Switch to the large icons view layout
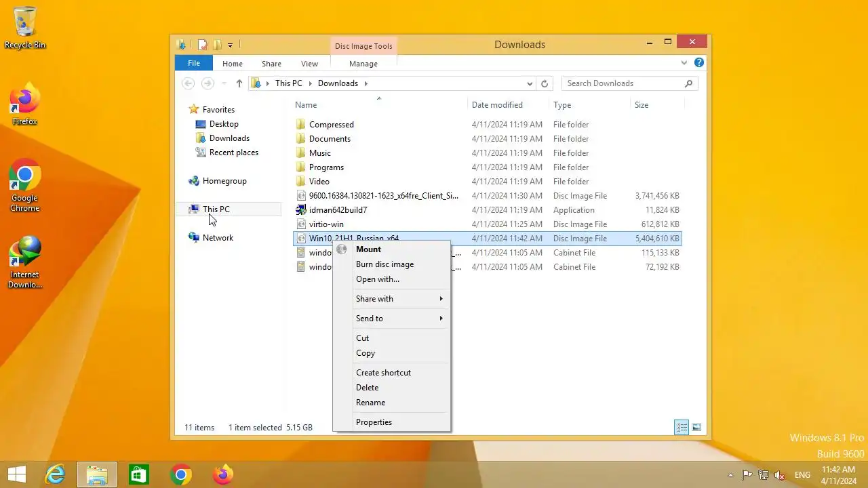868x488 pixels. [x=696, y=428]
